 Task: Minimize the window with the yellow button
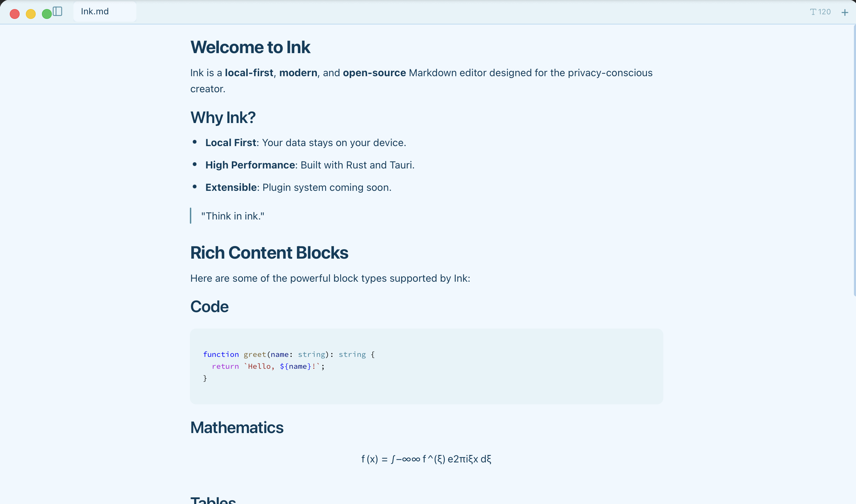(31, 14)
